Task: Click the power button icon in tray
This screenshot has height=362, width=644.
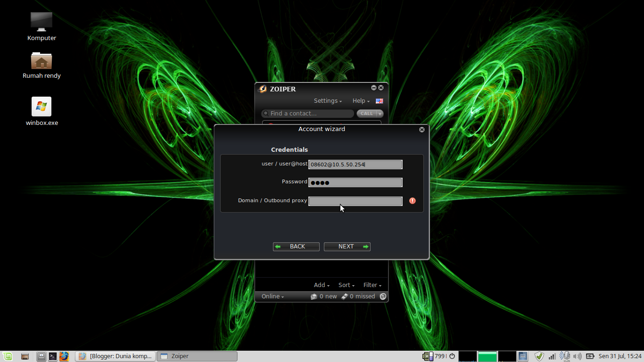Action: pos(452,356)
